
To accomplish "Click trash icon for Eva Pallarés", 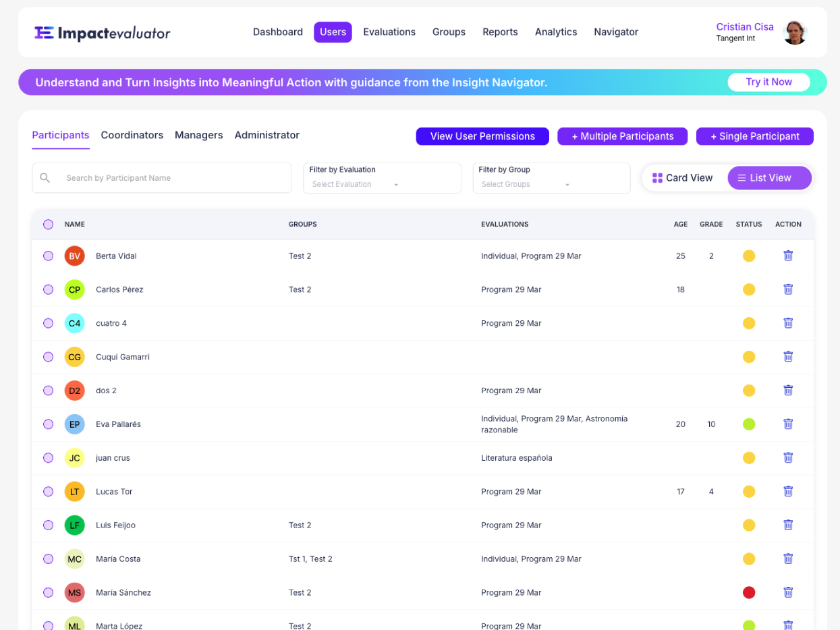I will (787, 424).
